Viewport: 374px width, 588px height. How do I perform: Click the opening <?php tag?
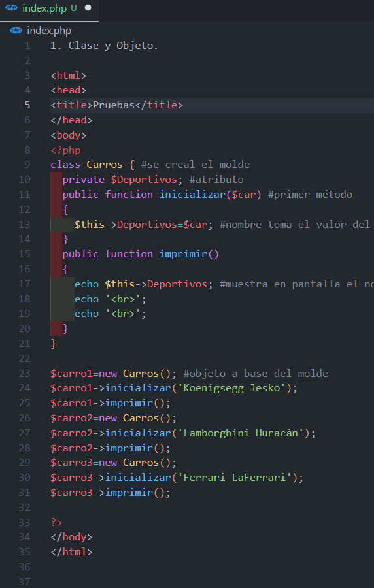pos(65,150)
